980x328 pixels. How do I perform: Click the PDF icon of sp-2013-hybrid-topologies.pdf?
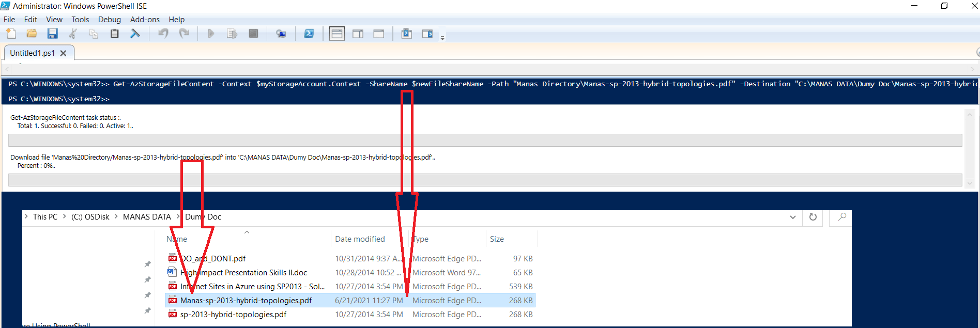pos(172,315)
